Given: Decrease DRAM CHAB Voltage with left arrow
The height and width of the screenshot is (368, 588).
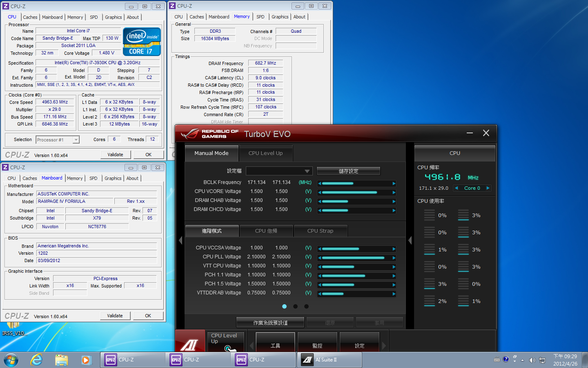Looking at the screenshot, I should 319,201.
